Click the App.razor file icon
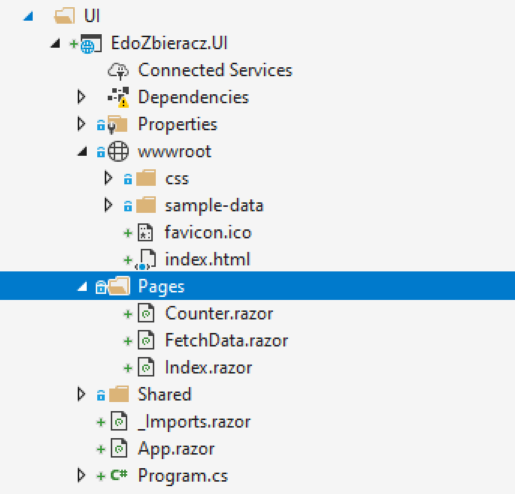This screenshot has width=515, height=494. pos(119,448)
